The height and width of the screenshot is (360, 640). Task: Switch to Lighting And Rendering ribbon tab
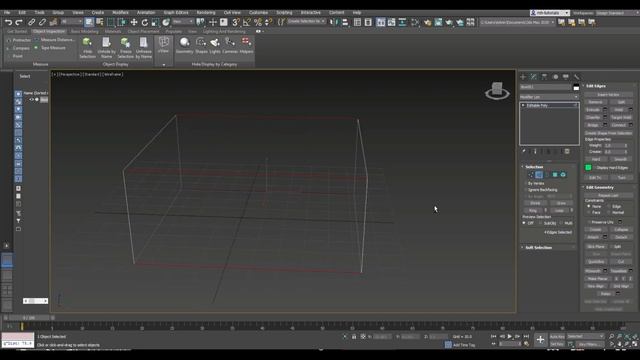224,31
